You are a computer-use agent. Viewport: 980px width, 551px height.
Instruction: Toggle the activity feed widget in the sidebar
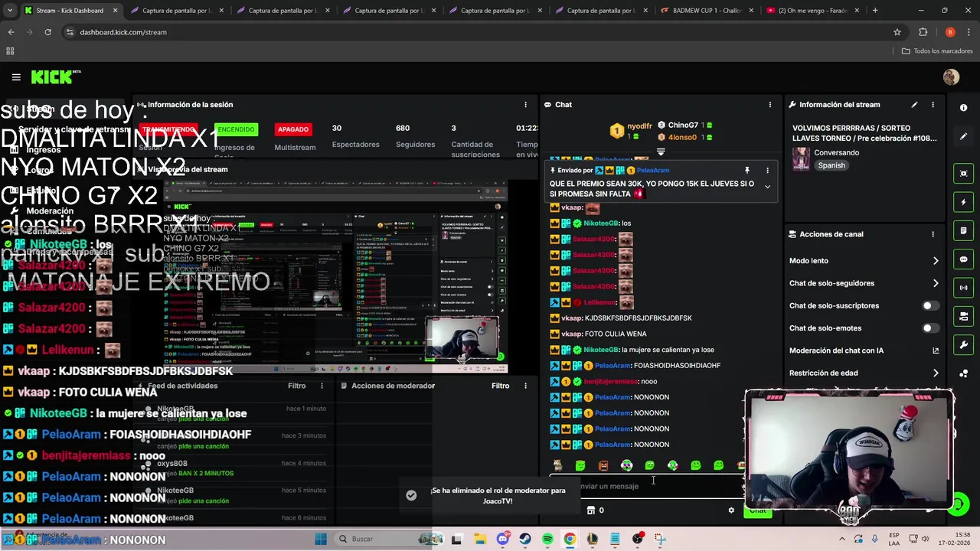963,231
